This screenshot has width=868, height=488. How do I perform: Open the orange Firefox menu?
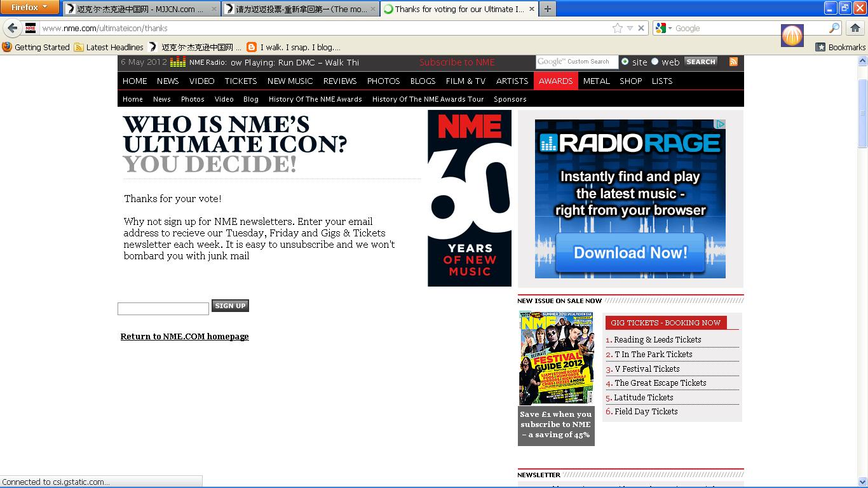click(29, 7)
